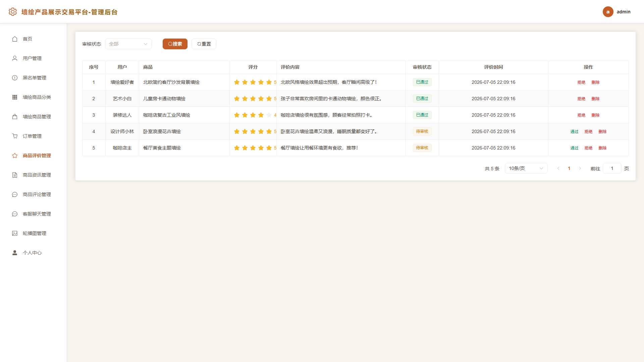Click product 北欧简约客厅沙发背景墙绘

point(171,82)
